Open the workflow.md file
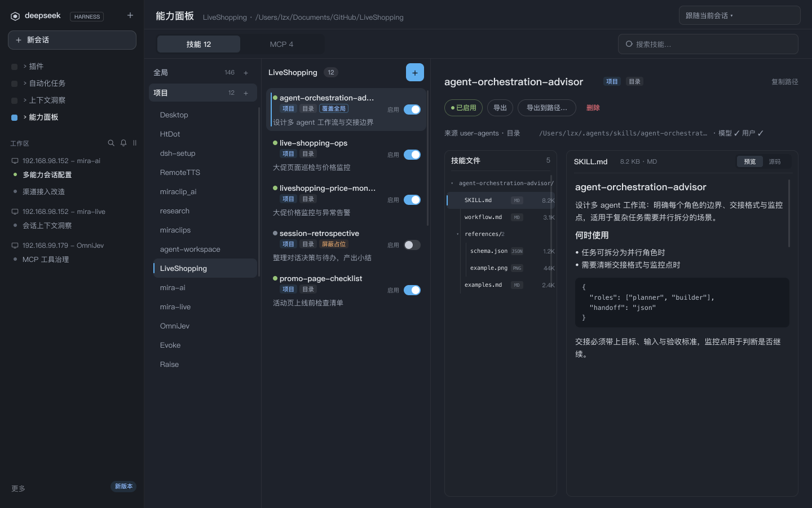This screenshot has height=508, width=812. click(501, 217)
